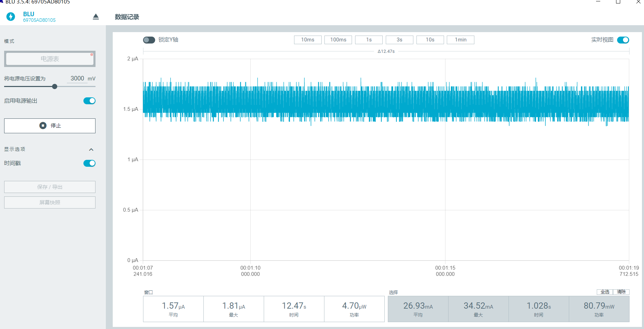
Task: Click 清除 to clear the selection
Action: coord(621,292)
